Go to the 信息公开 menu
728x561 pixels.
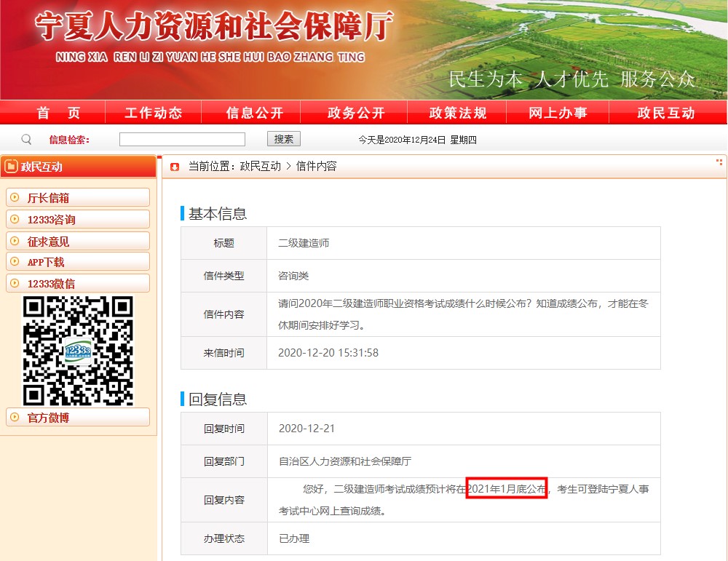click(x=254, y=113)
